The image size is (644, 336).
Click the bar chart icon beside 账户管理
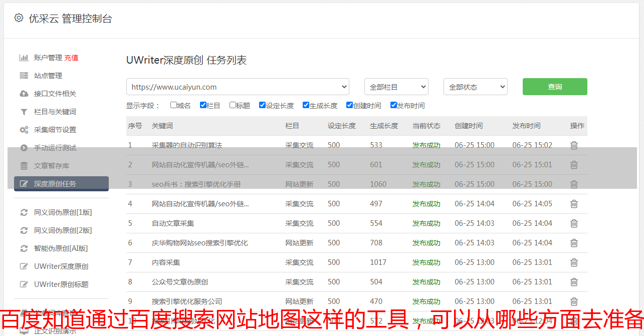[24, 58]
